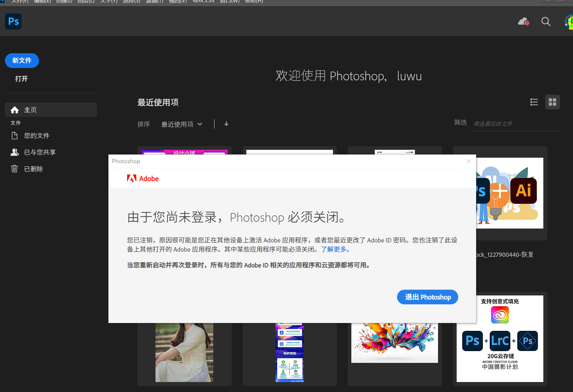Focus the 筛选最近的文件 filter field
The image size is (573, 392).
(x=515, y=124)
